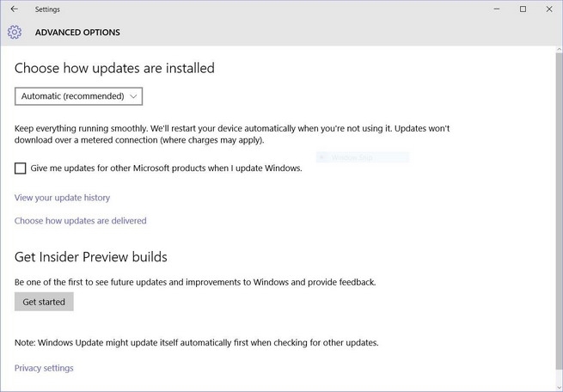Click the Settings gear icon
563x392 pixels.
14,33
